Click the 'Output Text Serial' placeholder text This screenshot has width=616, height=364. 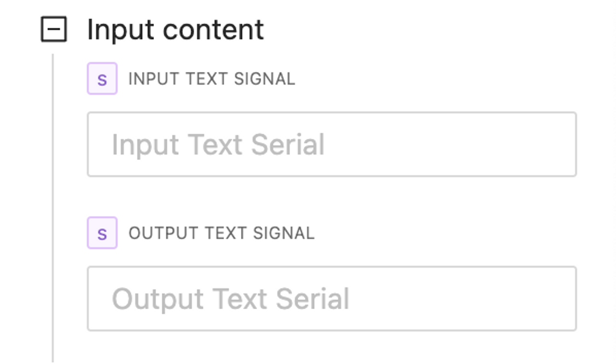coord(230,299)
